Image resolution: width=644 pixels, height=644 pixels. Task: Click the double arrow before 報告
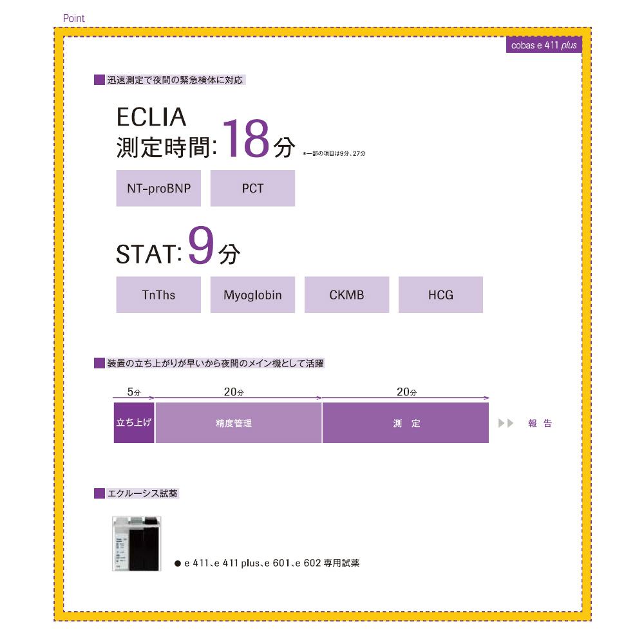coord(506,423)
